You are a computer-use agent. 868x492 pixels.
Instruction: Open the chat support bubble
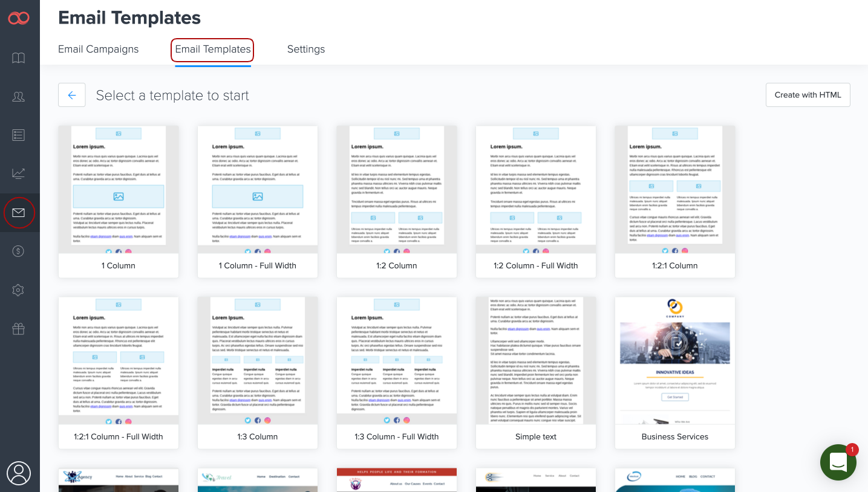pos(838,462)
